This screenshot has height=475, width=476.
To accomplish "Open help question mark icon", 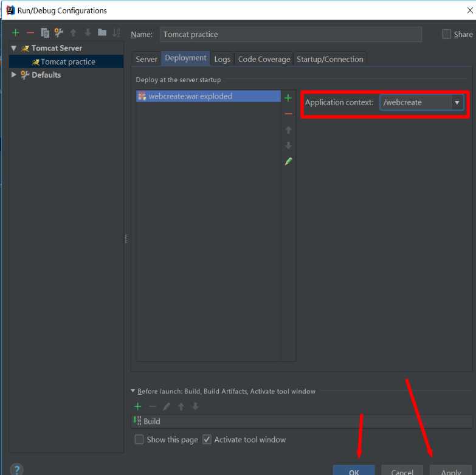I will click(x=17, y=469).
